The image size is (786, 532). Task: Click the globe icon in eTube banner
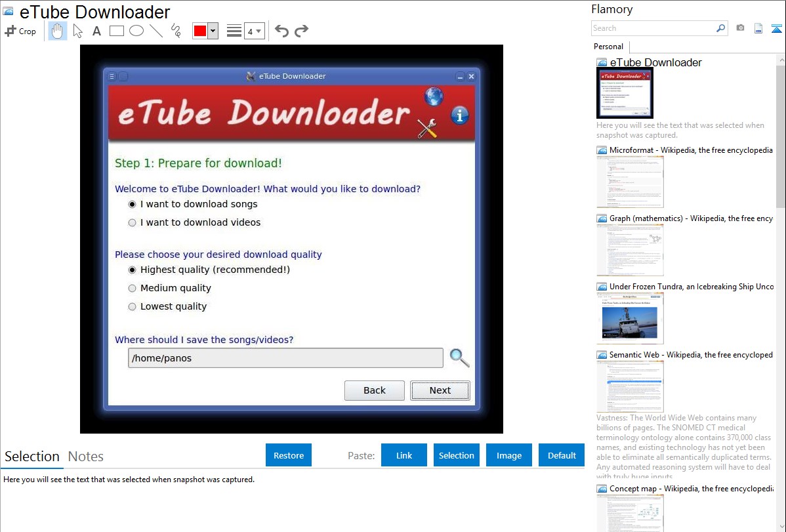click(434, 96)
